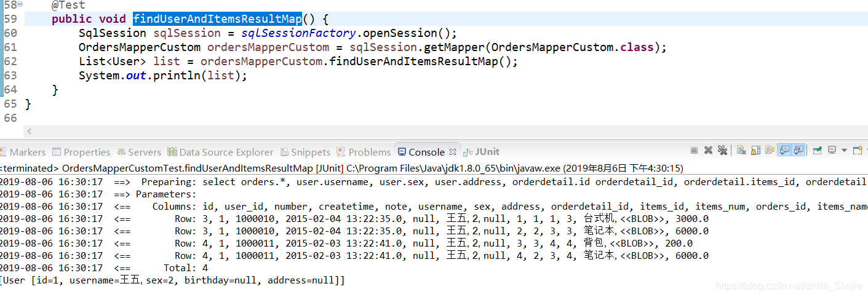Screen dimensions: 868x297
Task: Click the 'Columns: id, user_id' console line
Action: 434,207
